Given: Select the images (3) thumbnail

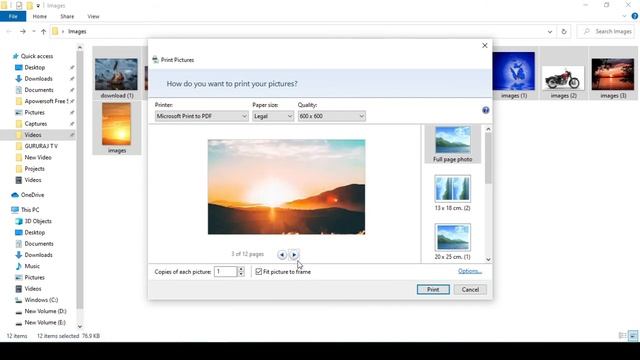Looking at the screenshot, I should (x=613, y=73).
